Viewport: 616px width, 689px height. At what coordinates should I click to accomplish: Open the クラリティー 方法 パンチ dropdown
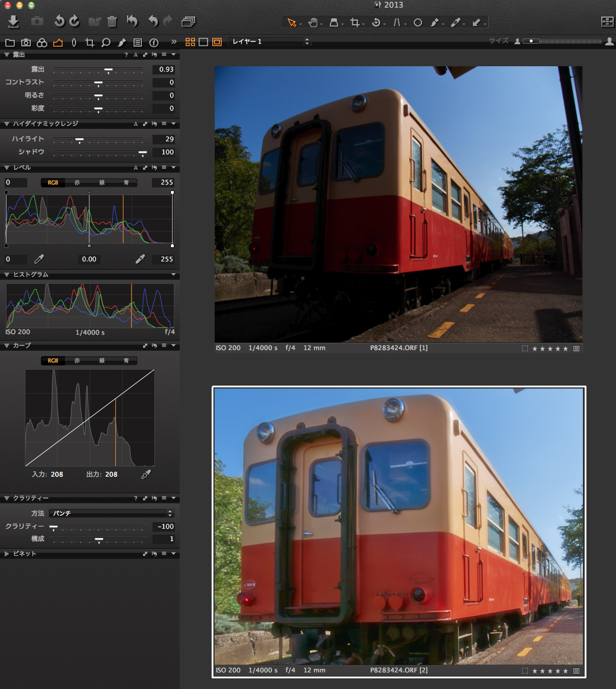[x=111, y=513]
